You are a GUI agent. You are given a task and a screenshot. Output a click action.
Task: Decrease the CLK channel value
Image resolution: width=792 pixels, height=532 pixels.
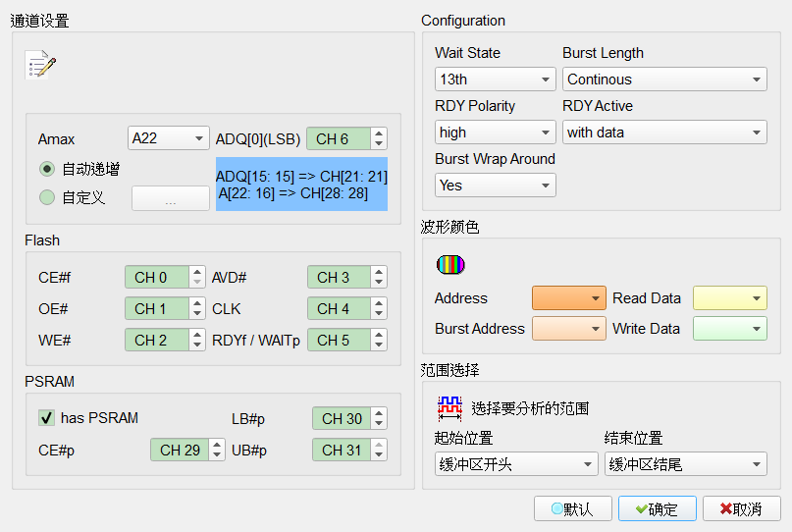pyautogui.click(x=379, y=314)
